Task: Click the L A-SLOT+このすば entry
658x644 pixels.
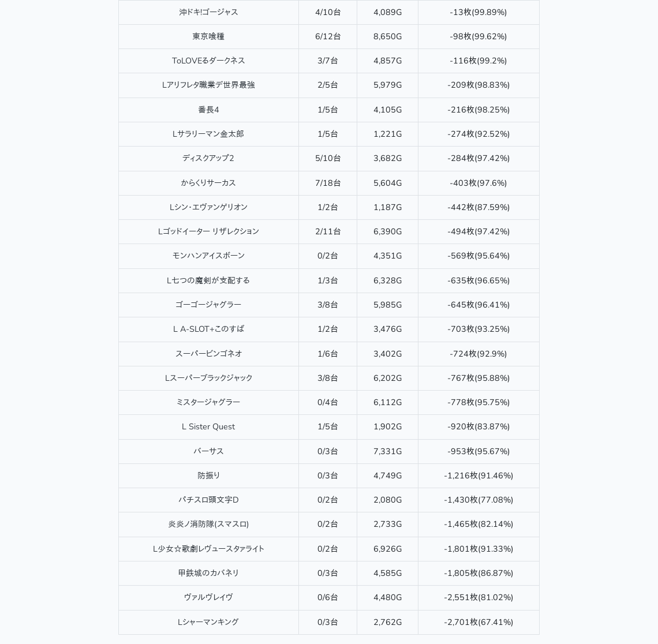Action: pos(208,329)
